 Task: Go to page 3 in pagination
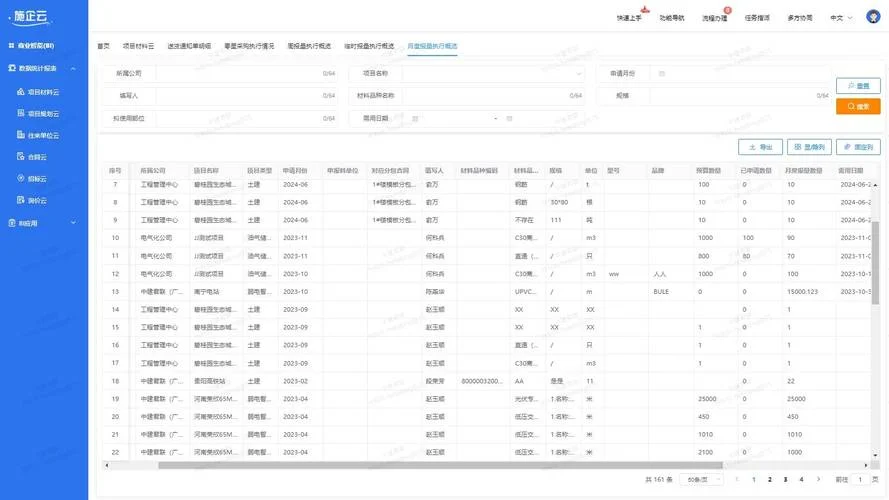pos(785,480)
